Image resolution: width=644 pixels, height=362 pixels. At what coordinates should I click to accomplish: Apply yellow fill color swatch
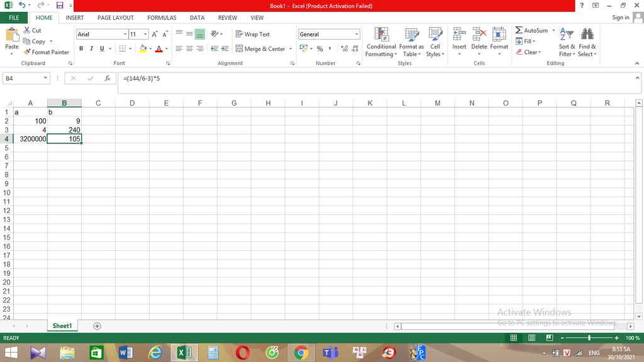143,48
